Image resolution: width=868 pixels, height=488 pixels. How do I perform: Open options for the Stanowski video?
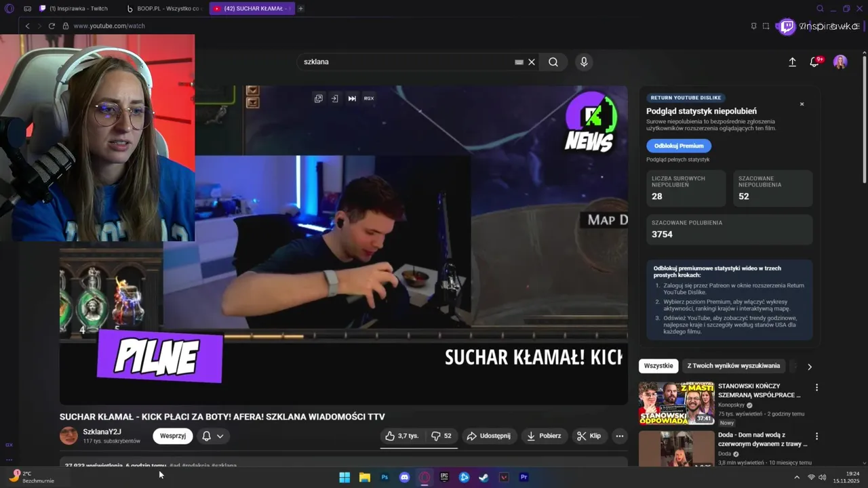point(816,387)
